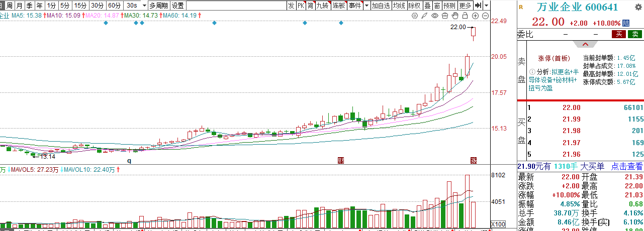Zoom out with the minus icon
Image resolution: width=644 pixels, height=231 pixels.
(x=485, y=16)
